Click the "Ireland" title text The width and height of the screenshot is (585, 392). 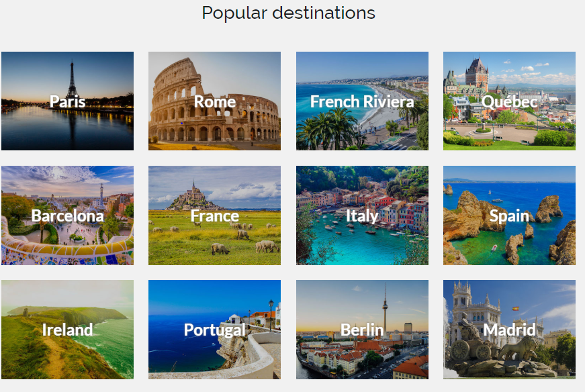pos(67,330)
